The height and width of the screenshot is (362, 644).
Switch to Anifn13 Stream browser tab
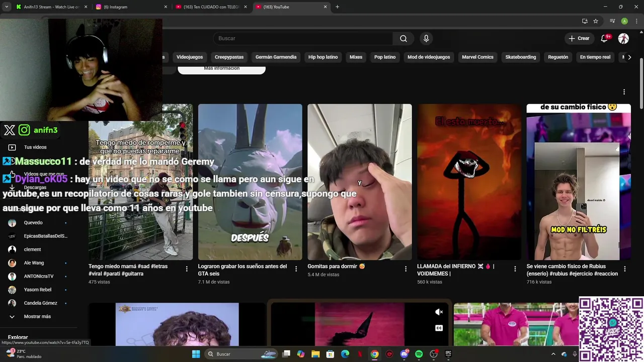coord(50,7)
